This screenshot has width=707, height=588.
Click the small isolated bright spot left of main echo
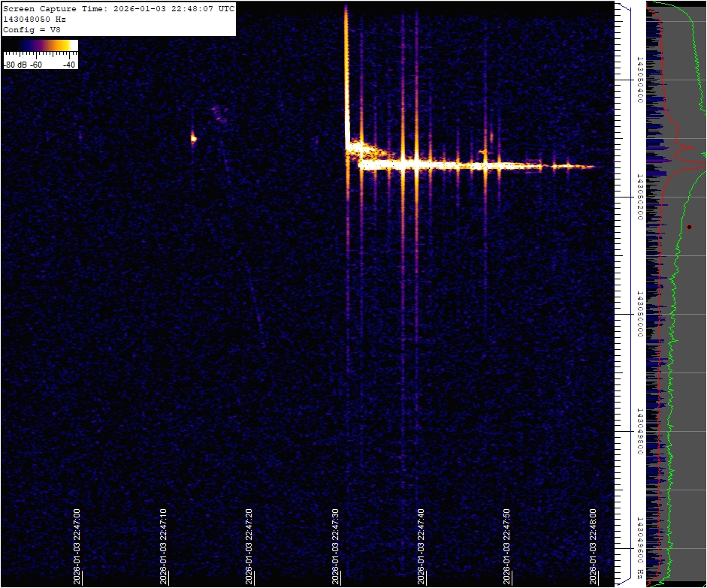[x=193, y=137]
